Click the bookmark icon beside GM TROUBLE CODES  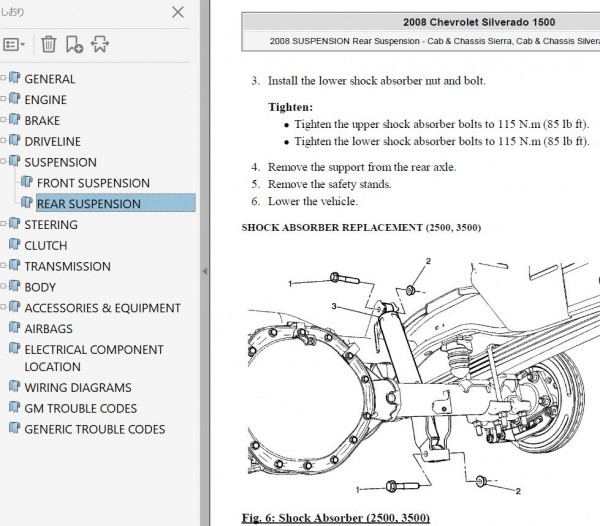coord(15,407)
